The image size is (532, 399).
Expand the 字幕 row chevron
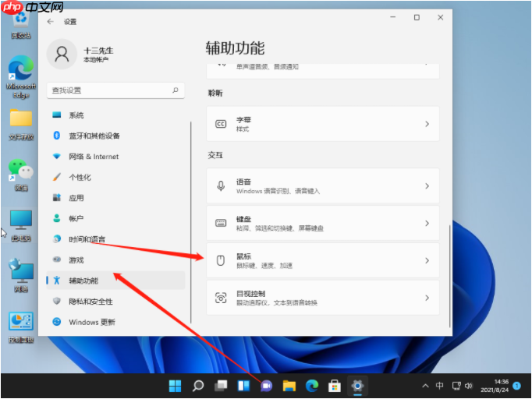(427, 124)
